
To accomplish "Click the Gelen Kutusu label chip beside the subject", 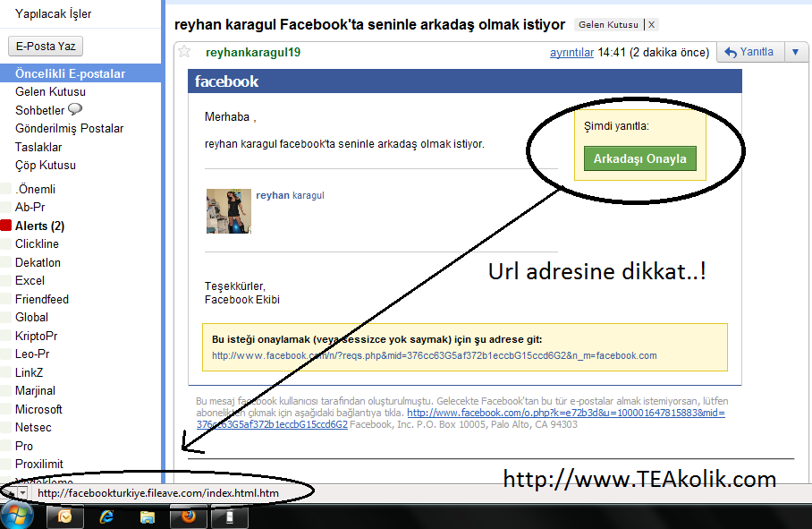I will tap(608, 24).
